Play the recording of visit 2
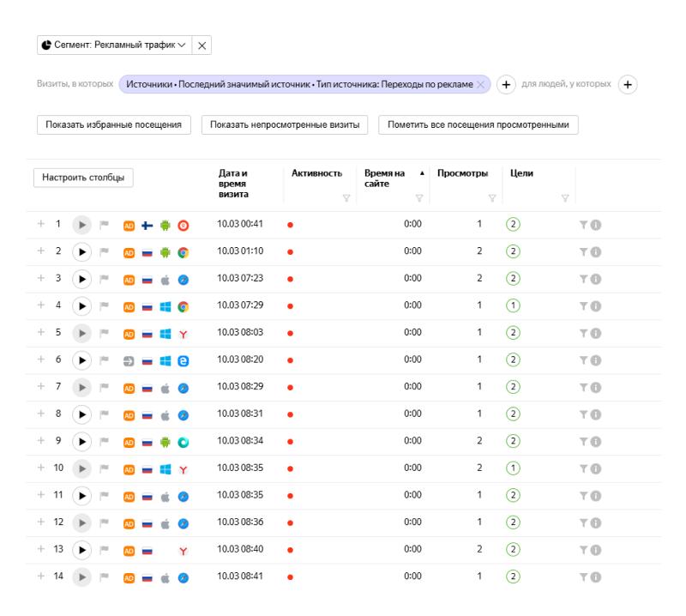 coord(82,251)
